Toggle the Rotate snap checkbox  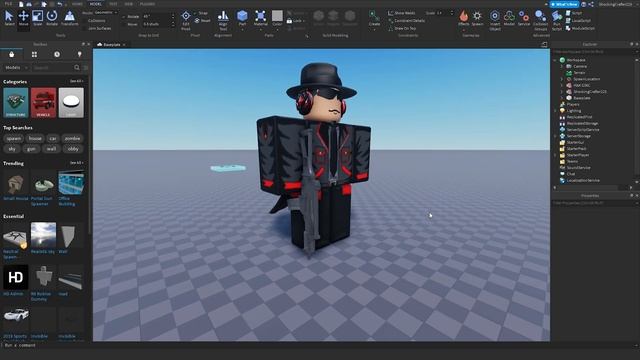(124, 17)
